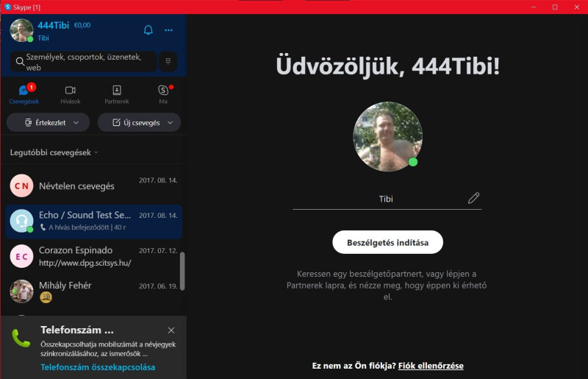Click the CN avatar of Névtelen csevegés
The image size is (588, 379).
tap(21, 185)
